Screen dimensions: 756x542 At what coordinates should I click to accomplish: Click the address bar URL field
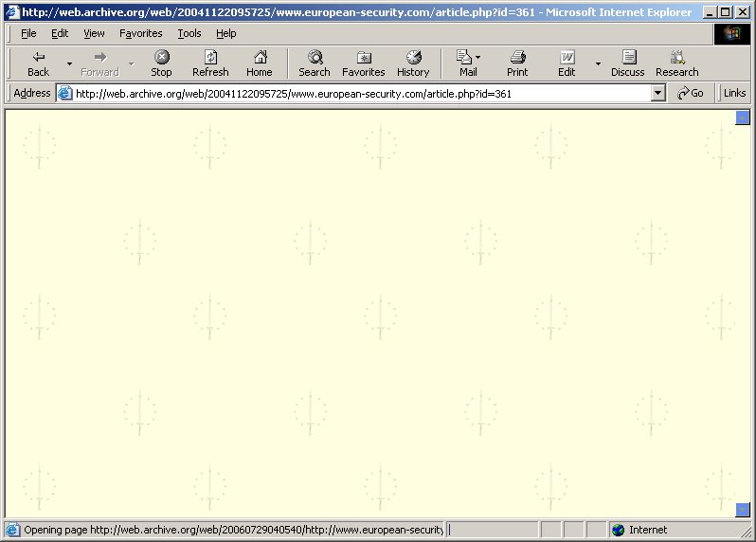pyautogui.click(x=360, y=93)
